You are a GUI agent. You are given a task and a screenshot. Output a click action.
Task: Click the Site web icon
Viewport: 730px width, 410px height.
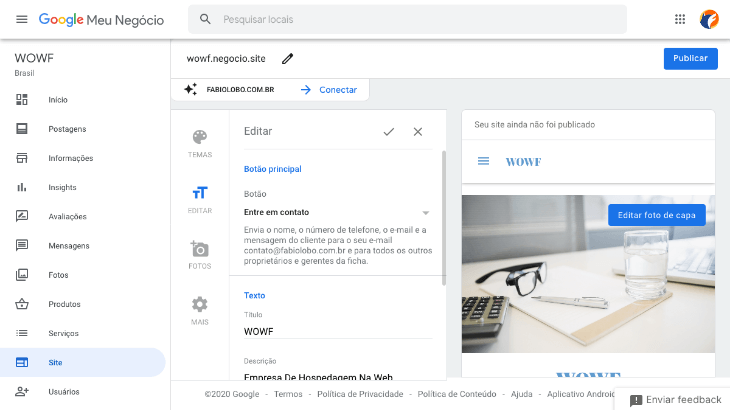(x=22, y=362)
